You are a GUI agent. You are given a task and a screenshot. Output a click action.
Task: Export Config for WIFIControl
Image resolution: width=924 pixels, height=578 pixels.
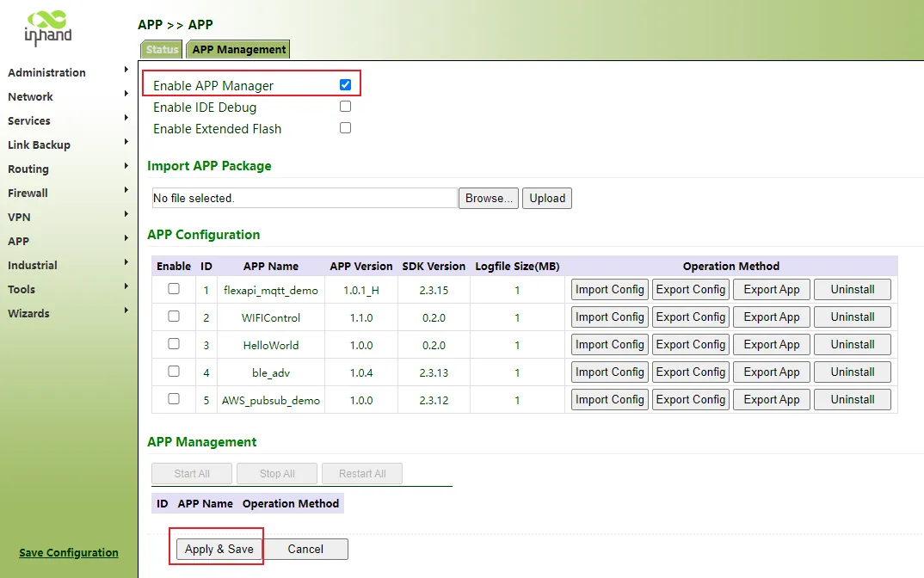coord(691,317)
